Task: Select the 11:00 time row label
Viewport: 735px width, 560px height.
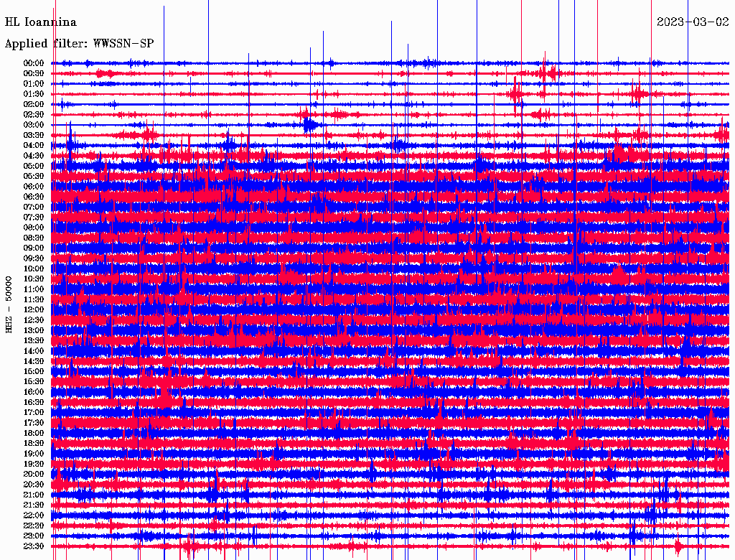Action: click(34, 289)
